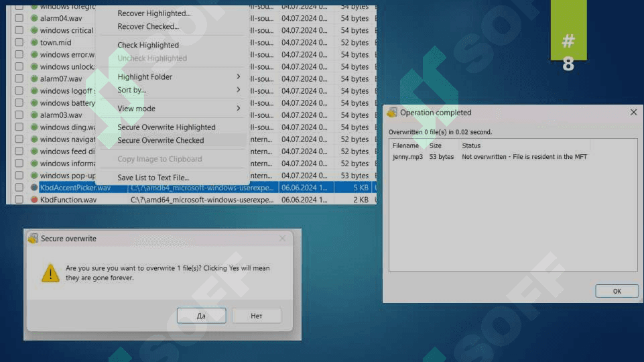Click green status dot next to town.mid
Viewport: 644px width, 362px height.
tap(35, 43)
